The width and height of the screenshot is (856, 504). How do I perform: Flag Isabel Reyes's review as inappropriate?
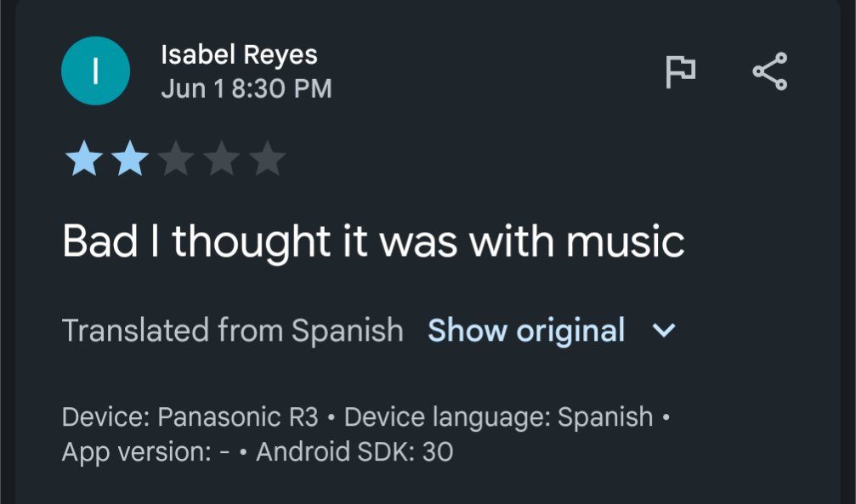pyautogui.click(x=680, y=71)
